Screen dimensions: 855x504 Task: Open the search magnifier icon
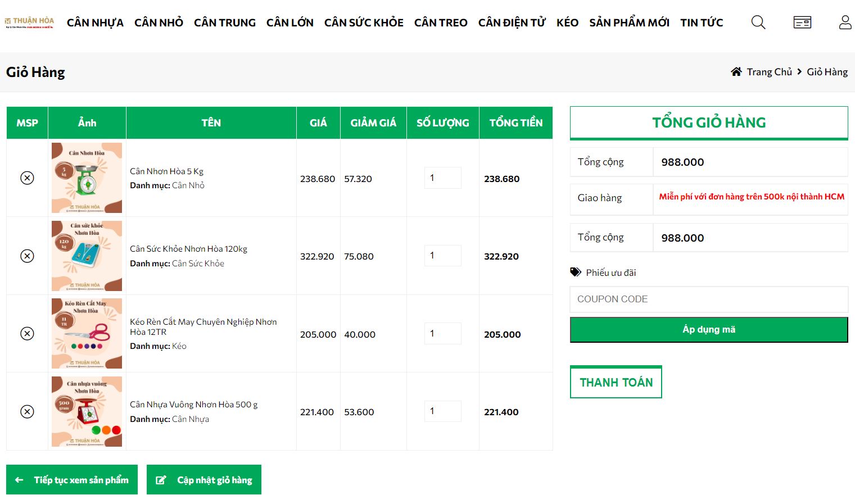(x=758, y=22)
